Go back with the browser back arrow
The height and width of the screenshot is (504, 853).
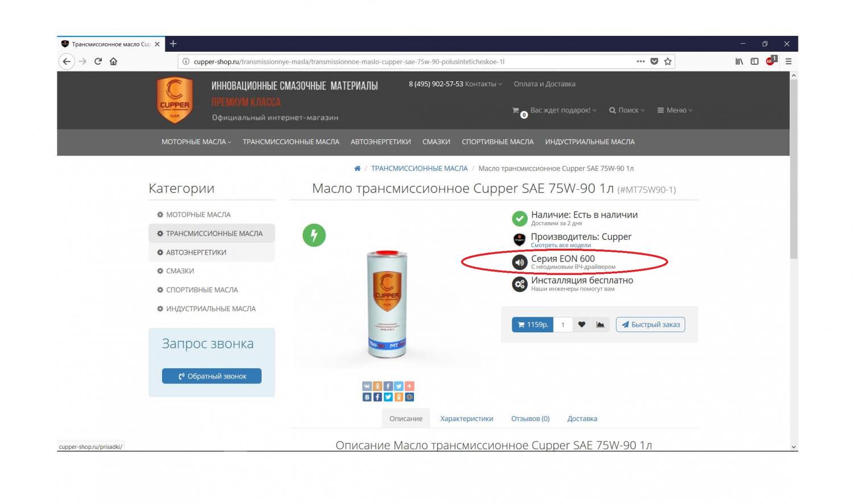coord(67,61)
